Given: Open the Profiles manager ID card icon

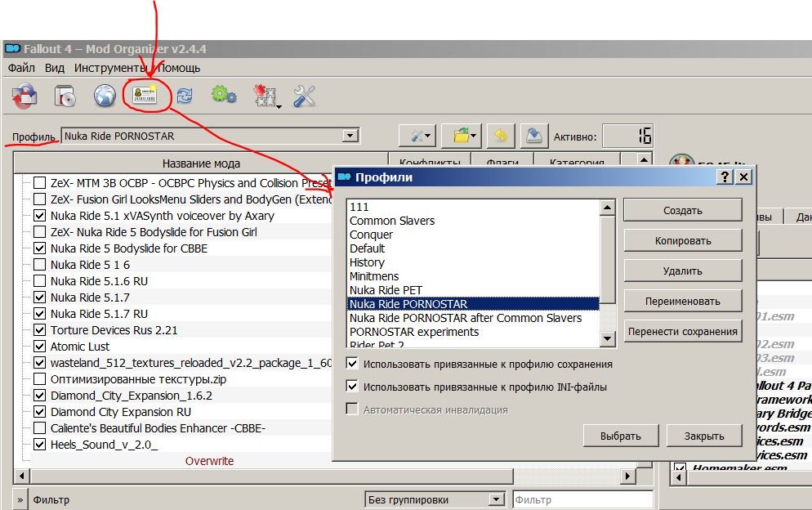Looking at the screenshot, I should coord(145,96).
